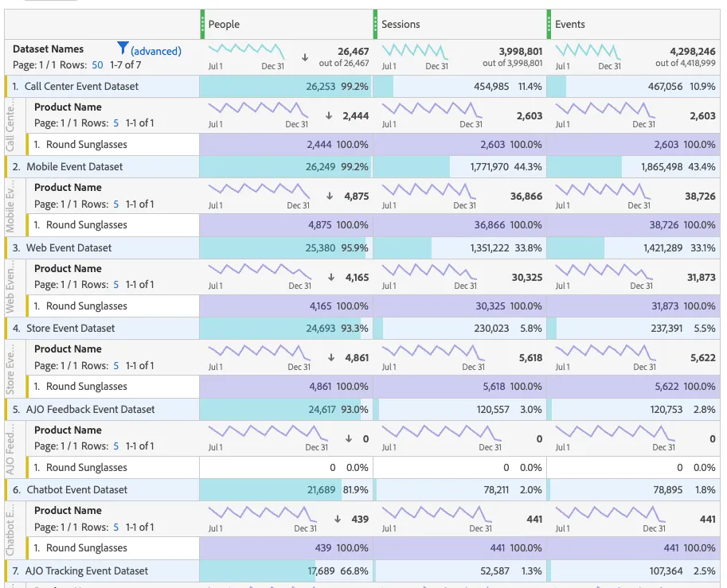Click the Sessions total sparkline beside 3,998,801
The height and width of the screenshot is (588, 727).
click(x=415, y=51)
